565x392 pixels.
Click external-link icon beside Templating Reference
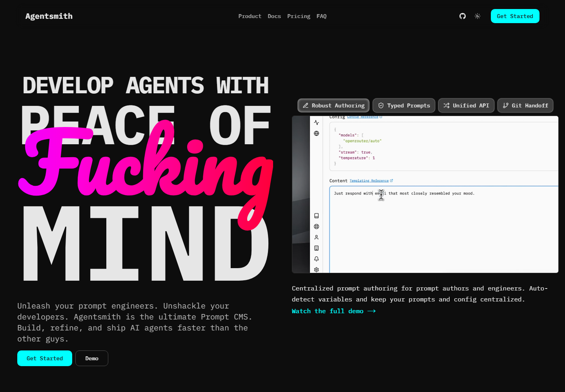[392, 181]
